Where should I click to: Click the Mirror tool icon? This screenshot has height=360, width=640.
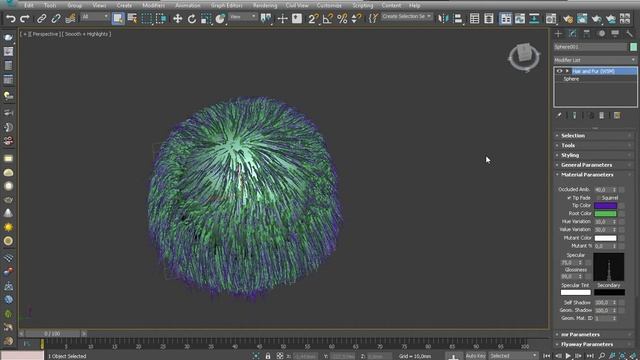point(443,19)
